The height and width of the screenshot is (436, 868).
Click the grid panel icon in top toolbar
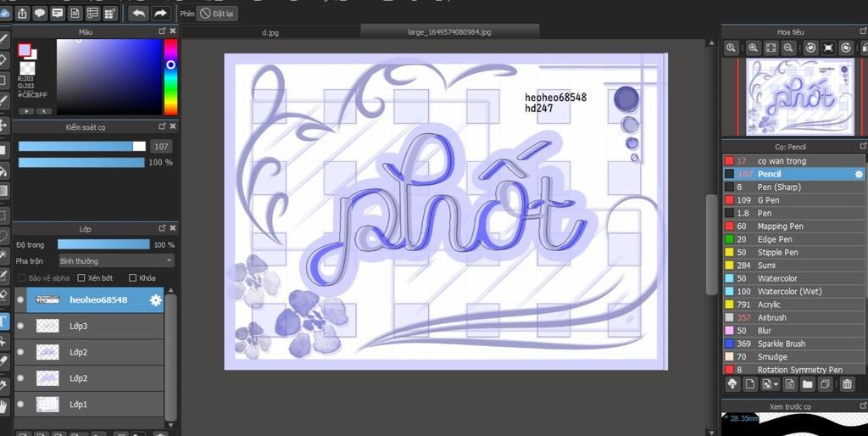point(110,14)
